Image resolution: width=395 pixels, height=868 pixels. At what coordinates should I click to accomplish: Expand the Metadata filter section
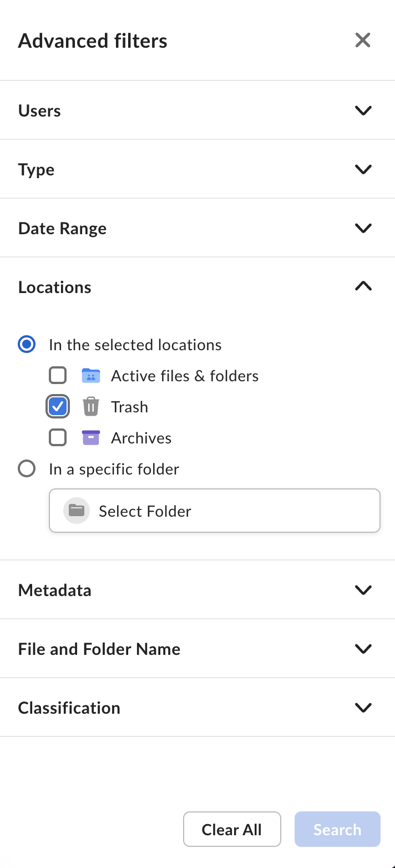(363, 590)
